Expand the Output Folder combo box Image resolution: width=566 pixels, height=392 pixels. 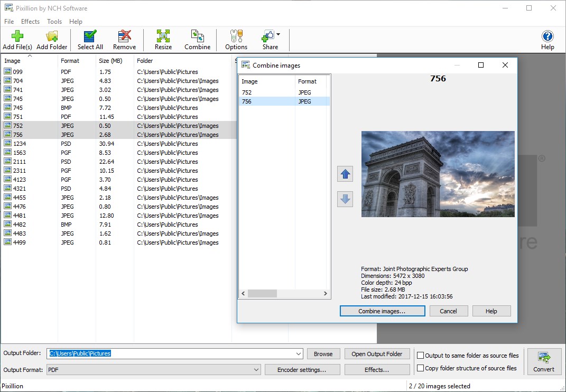click(x=299, y=354)
